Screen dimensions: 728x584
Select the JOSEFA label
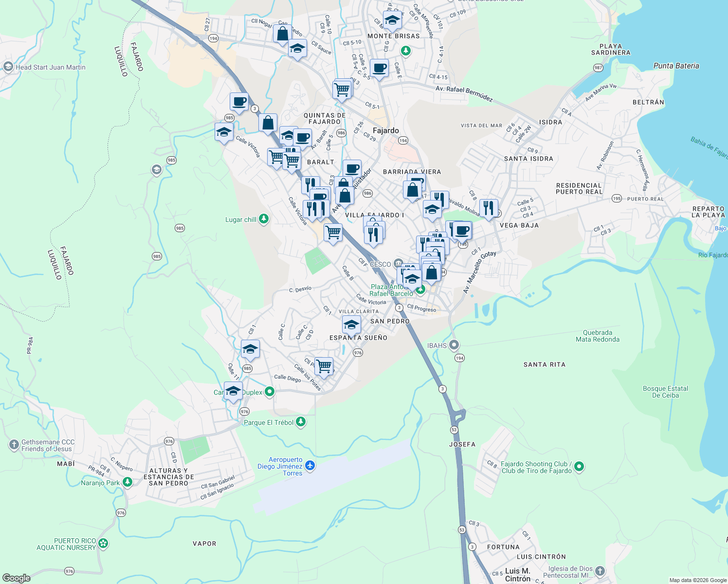tap(462, 444)
